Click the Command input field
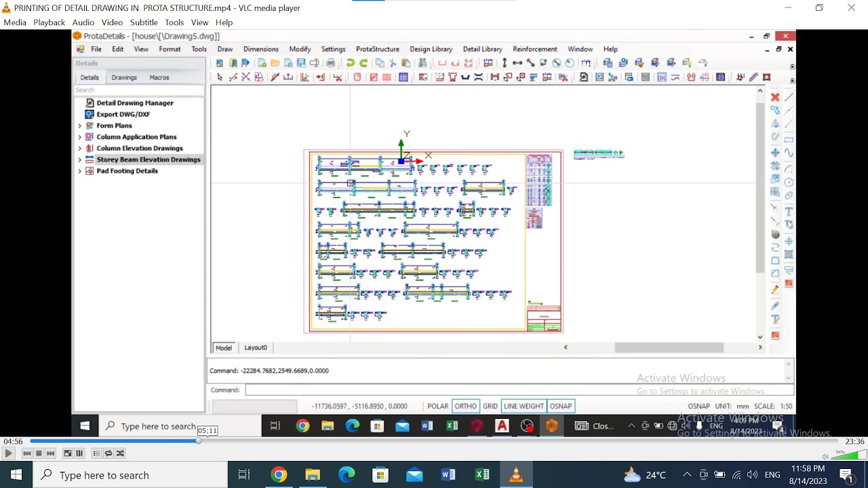The height and width of the screenshot is (488, 868). (x=519, y=390)
